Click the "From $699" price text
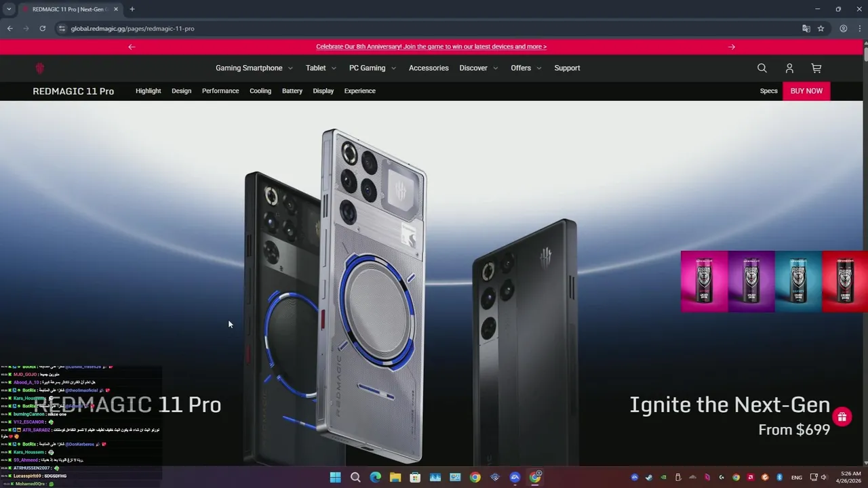This screenshot has height=488, width=868. coord(794,430)
